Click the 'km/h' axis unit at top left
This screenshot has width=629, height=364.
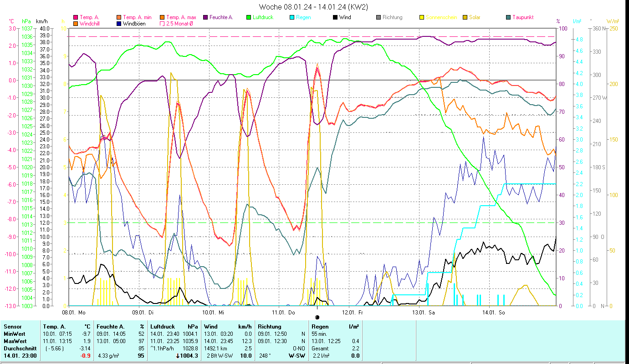41,21
